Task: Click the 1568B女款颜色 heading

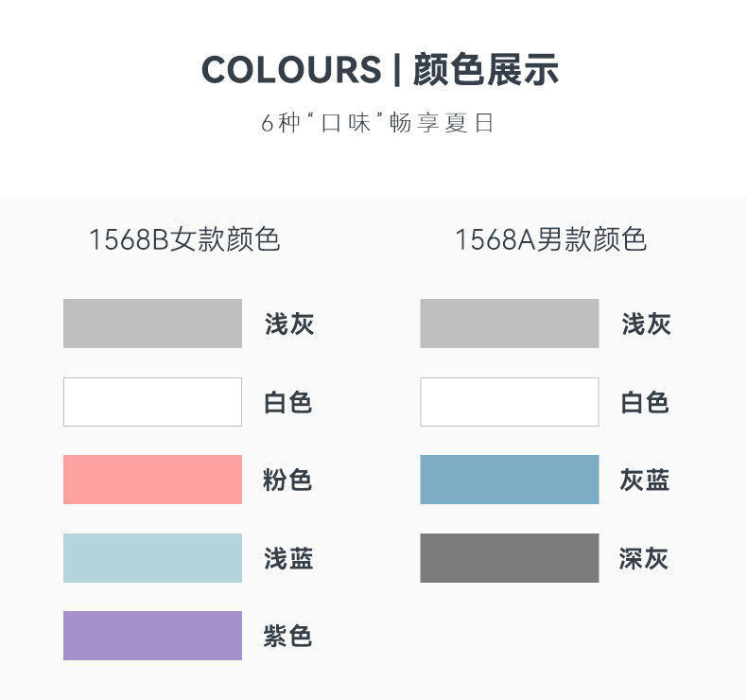Action: (184, 240)
